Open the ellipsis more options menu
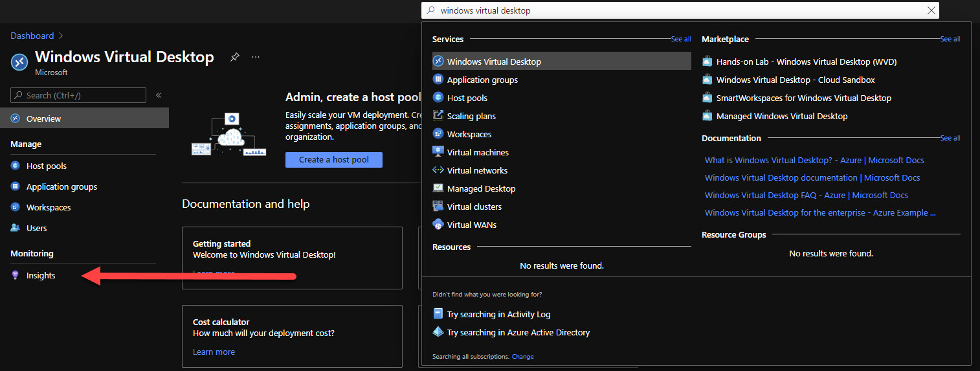Screen dimensions: 980x371 coord(256,57)
